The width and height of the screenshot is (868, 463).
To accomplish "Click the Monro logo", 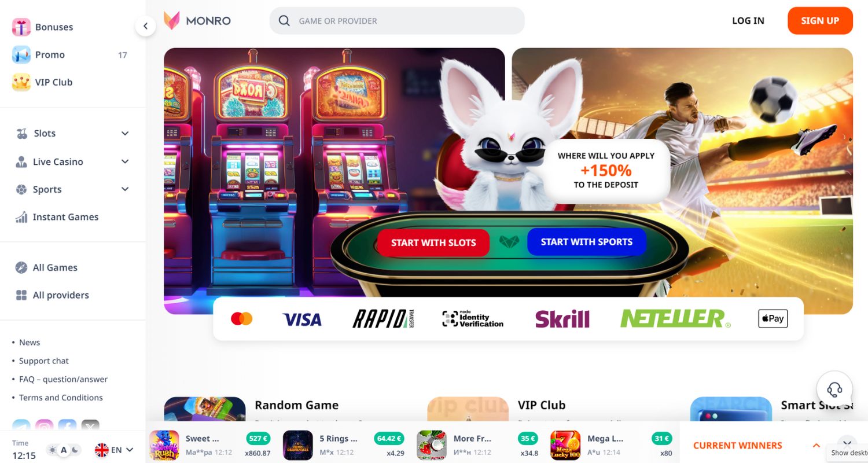I will [197, 21].
